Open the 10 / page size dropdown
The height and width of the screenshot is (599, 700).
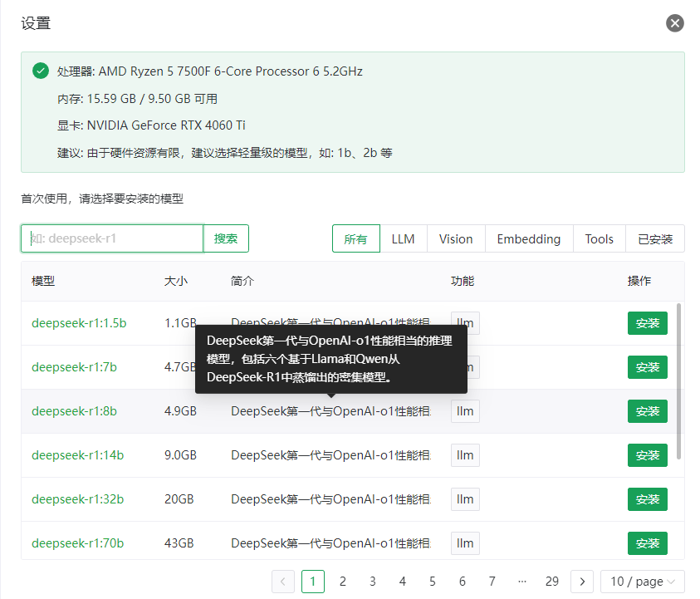(643, 582)
